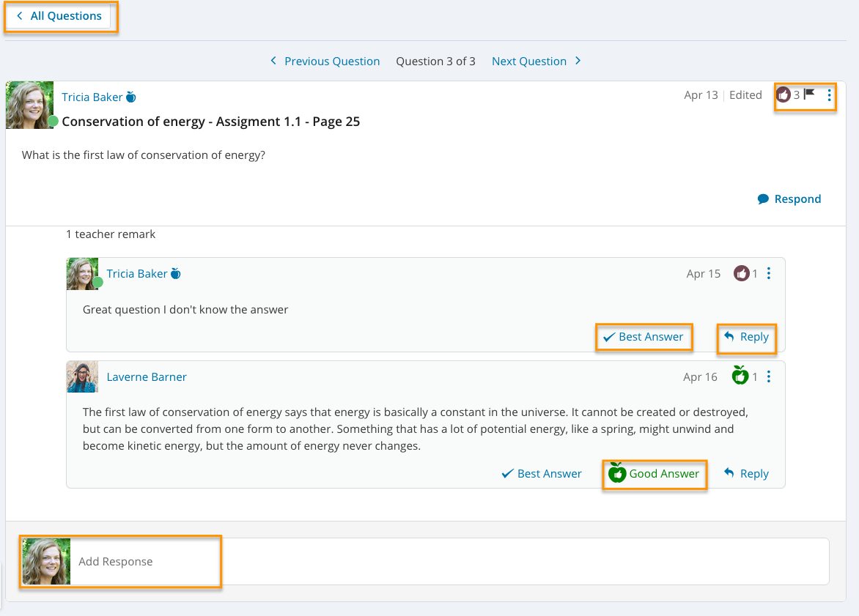The width and height of the screenshot is (859, 616).
Task: Click reply arrow on Tricia's remark
Action: (x=729, y=336)
